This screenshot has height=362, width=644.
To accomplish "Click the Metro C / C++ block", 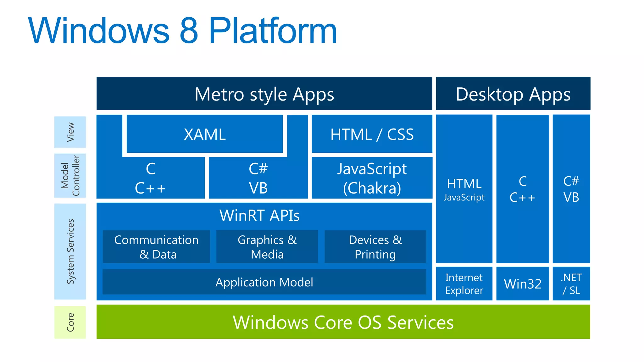I will click(x=150, y=178).
